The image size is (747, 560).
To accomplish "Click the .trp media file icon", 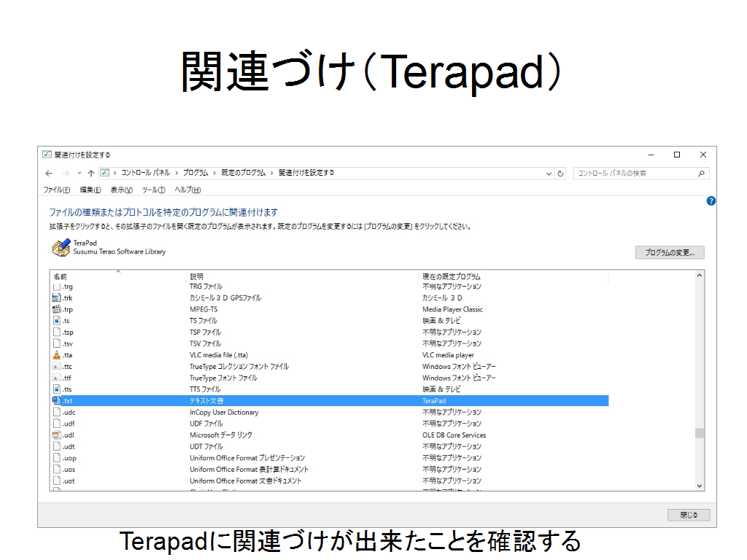I will pos(57,309).
